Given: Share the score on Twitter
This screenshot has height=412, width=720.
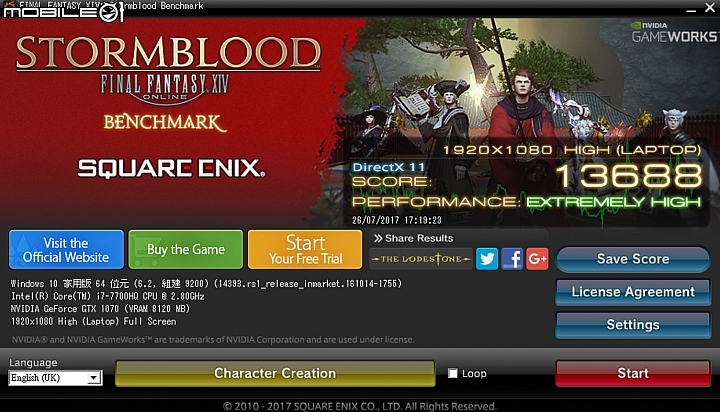Looking at the screenshot, I should pos(487,259).
